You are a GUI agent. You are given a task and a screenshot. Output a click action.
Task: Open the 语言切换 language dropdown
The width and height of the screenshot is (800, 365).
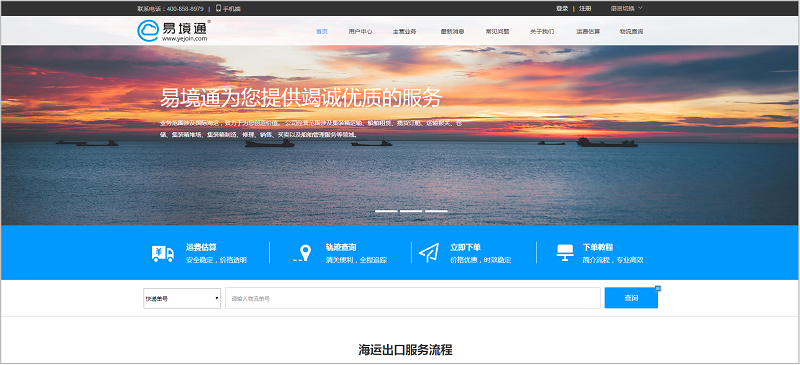(627, 8)
